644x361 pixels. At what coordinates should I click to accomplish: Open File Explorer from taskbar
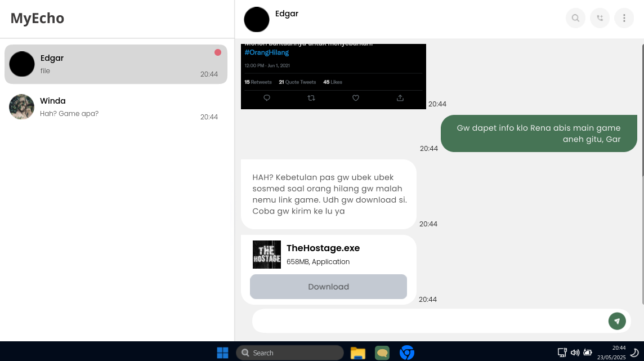click(x=357, y=353)
